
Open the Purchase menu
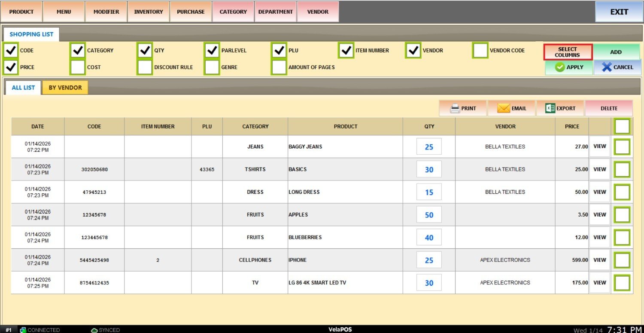191,12
